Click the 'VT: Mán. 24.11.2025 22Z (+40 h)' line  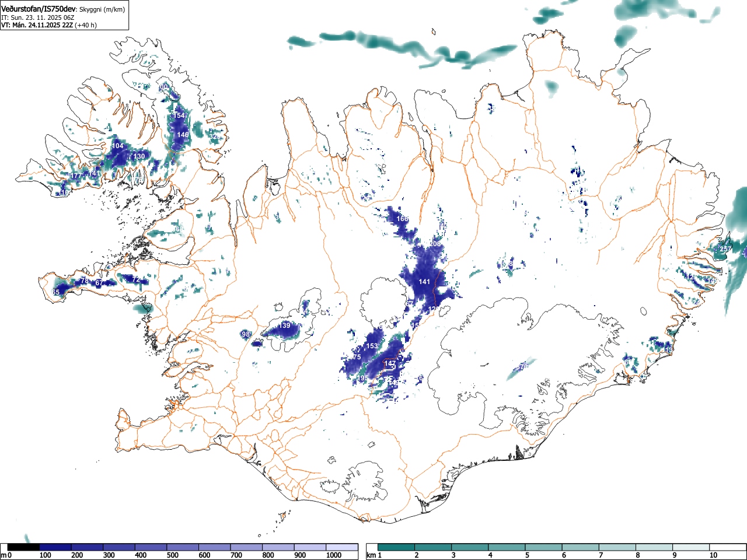49,25
